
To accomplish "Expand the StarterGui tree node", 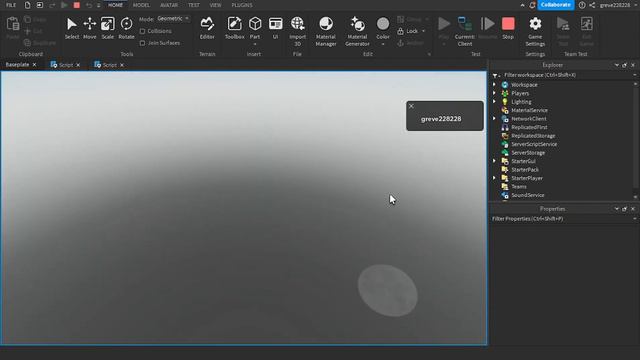I will point(494,161).
